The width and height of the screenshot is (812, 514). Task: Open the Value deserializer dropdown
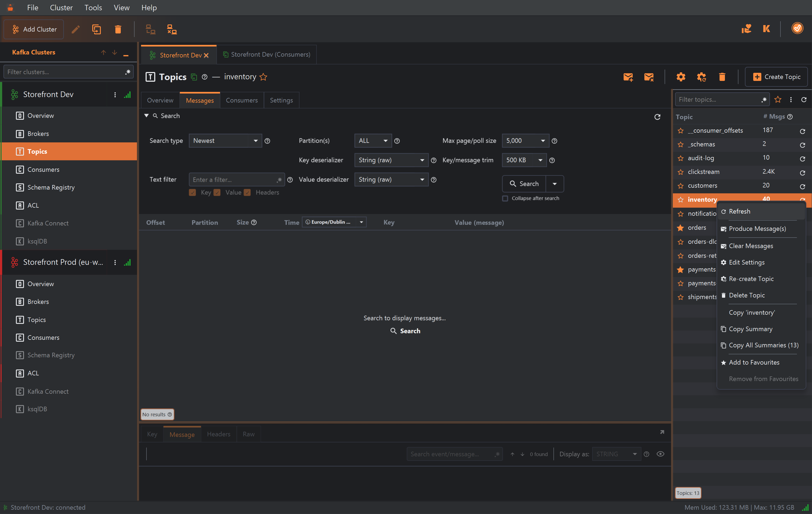[391, 179]
